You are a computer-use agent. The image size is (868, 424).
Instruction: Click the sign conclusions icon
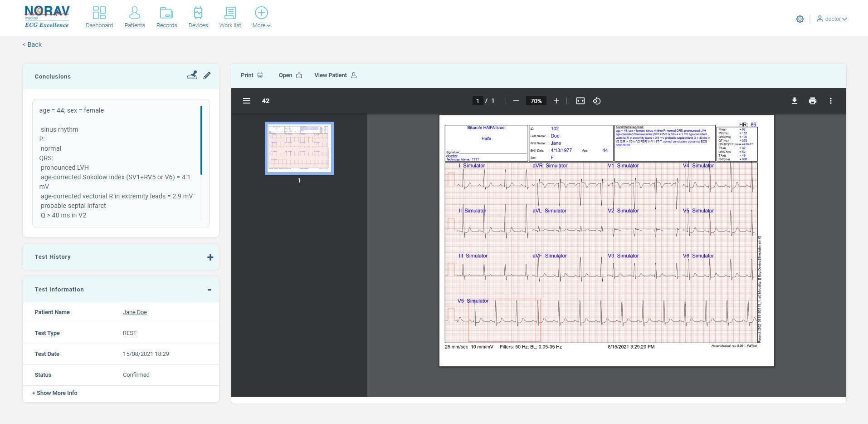click(192, 75)
